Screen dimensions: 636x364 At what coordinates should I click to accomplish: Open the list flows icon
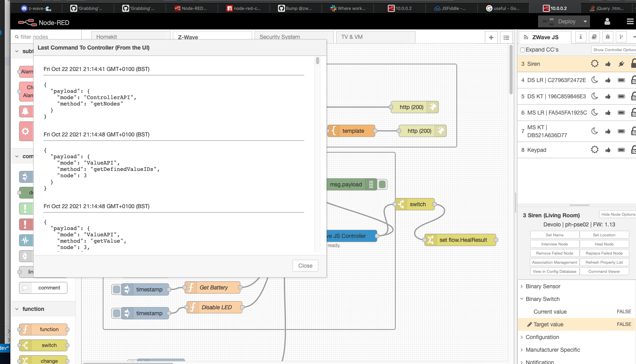[x=506, y=37]
